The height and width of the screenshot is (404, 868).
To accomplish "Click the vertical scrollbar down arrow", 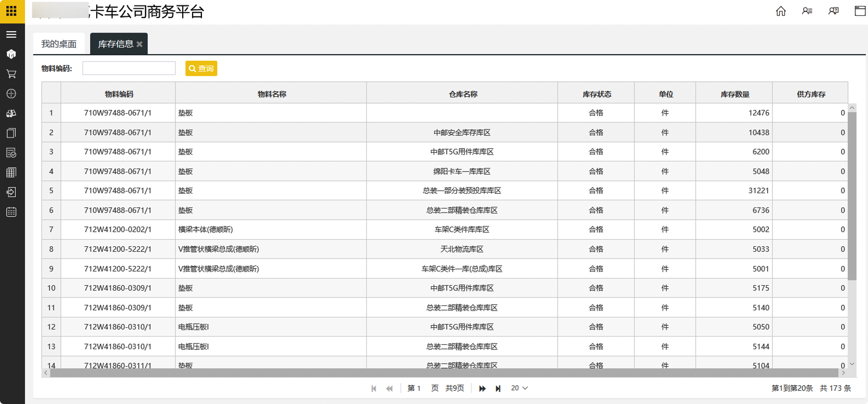I will click(852, 364).
